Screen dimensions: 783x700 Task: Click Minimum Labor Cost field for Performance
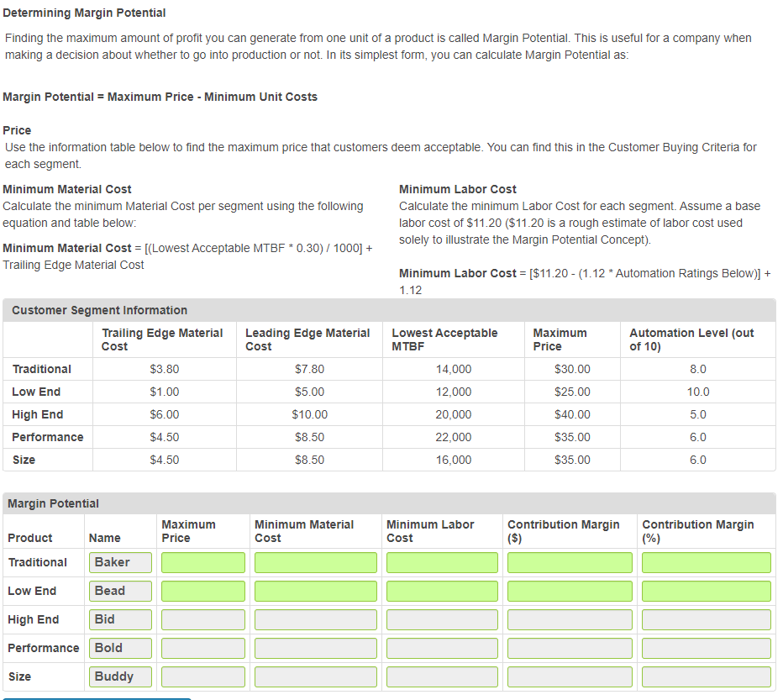(442, 648)
